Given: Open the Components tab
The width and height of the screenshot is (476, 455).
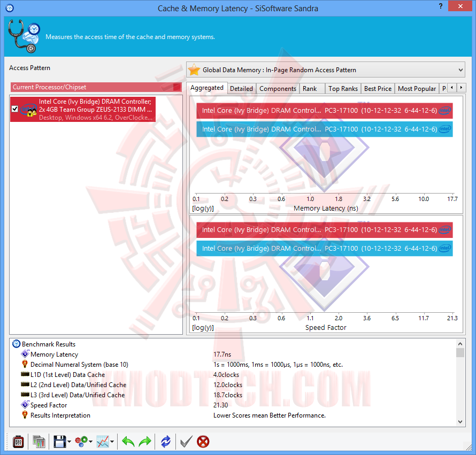Looking at the screenshot, I should (278, 89).
